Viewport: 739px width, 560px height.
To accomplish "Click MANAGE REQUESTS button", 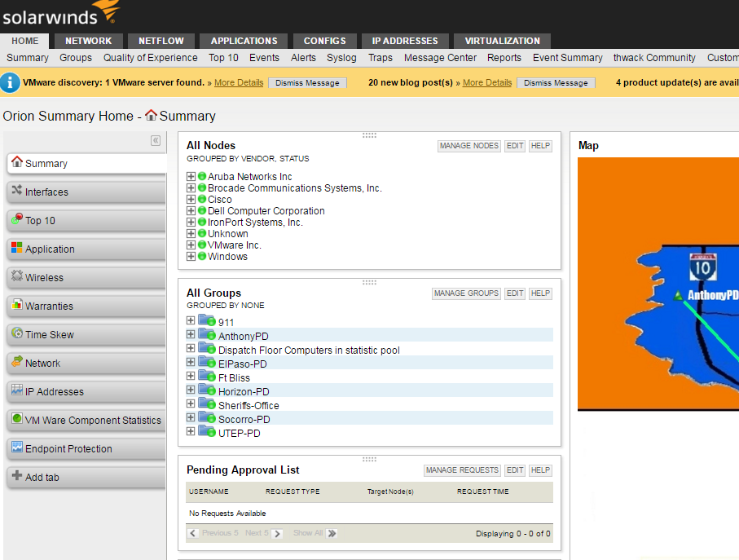I will 462,470.
